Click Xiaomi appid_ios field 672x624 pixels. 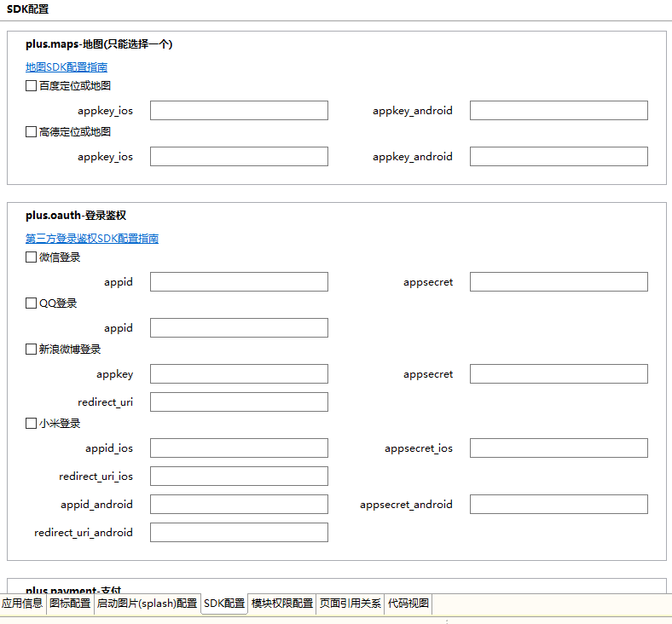click(239, 448)
